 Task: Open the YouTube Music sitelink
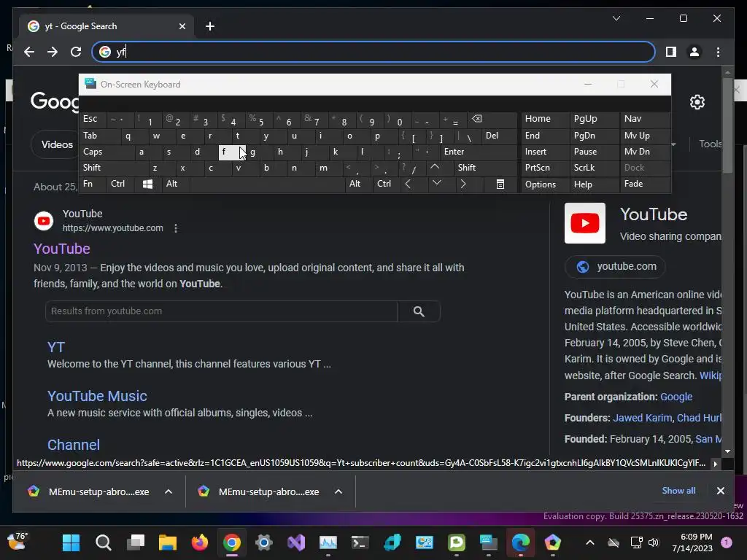[97, 396]
